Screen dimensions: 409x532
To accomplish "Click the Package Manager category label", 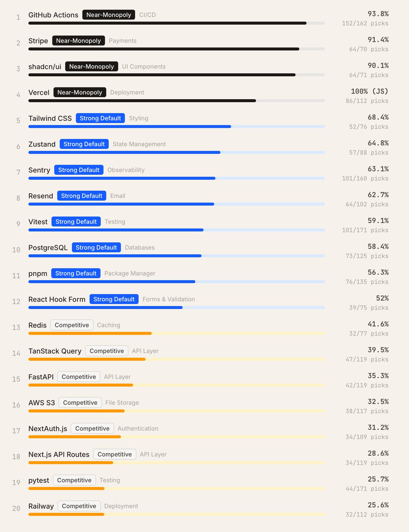I will [130, 273].
